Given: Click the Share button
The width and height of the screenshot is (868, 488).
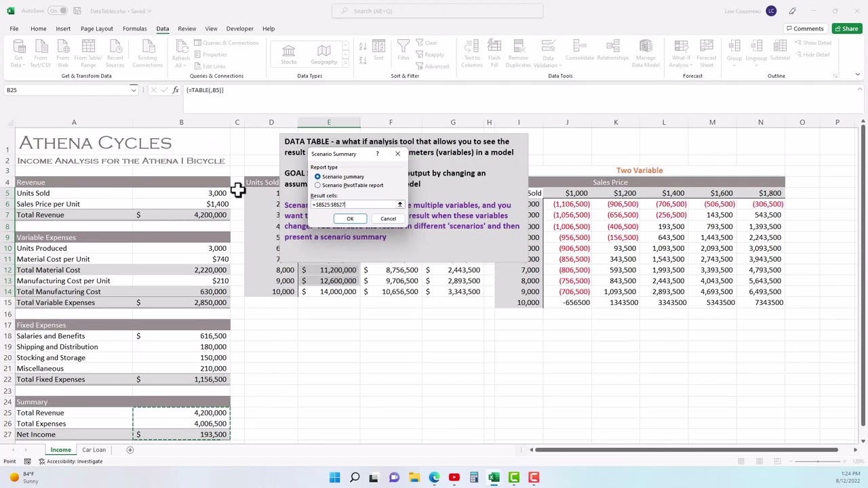Looking at the screenshot, I should coord(846,28).
